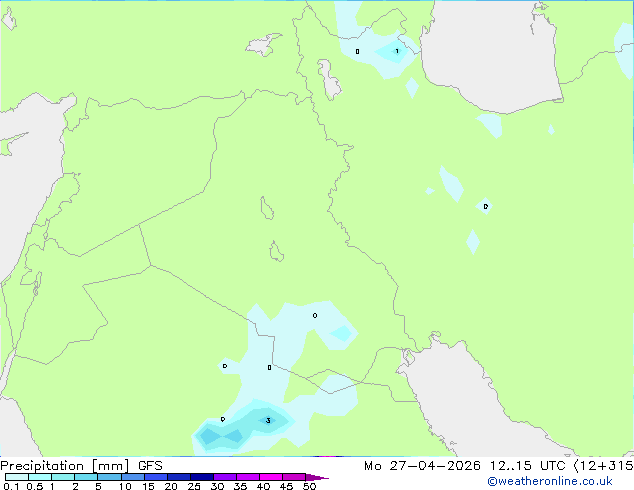The height and width of the screenshot is (490, 634).
Task: Click the '3' precipitation value on the map
Action: (268, 421)
